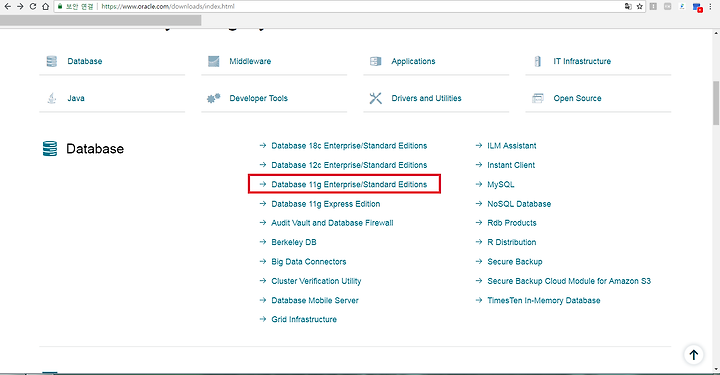720x375 pixels.
Task: Open Database 11g Express Edition link
Action: click(x=326, y=204)
